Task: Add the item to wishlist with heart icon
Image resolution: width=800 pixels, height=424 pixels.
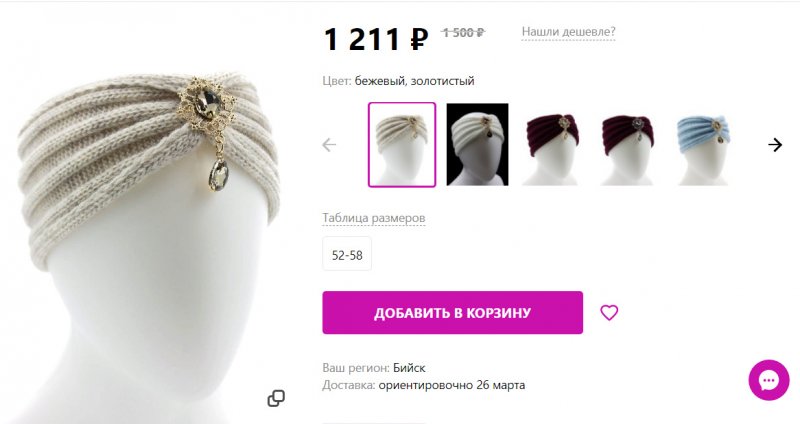Action: click(x=609, y=312)
